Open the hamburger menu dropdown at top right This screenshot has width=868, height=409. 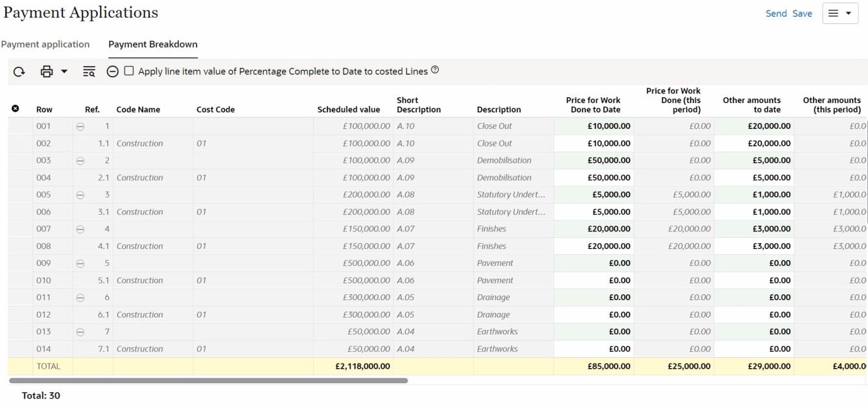840,14
